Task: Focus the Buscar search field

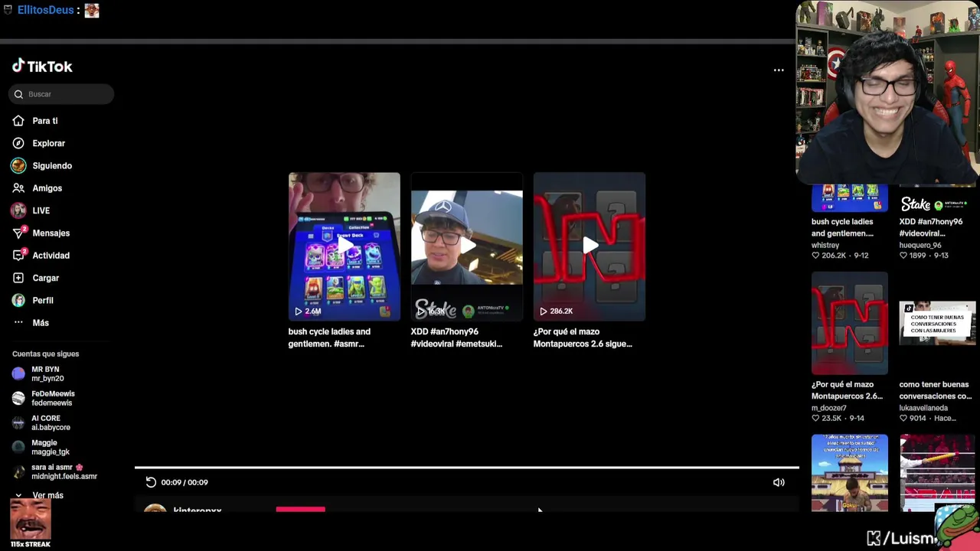Action: click(x=61, y=94)
